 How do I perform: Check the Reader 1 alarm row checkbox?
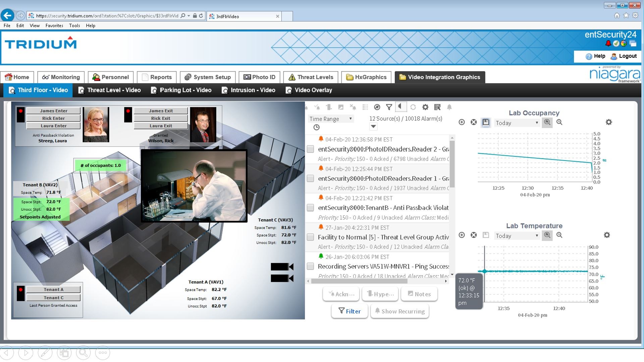point(310,178)
